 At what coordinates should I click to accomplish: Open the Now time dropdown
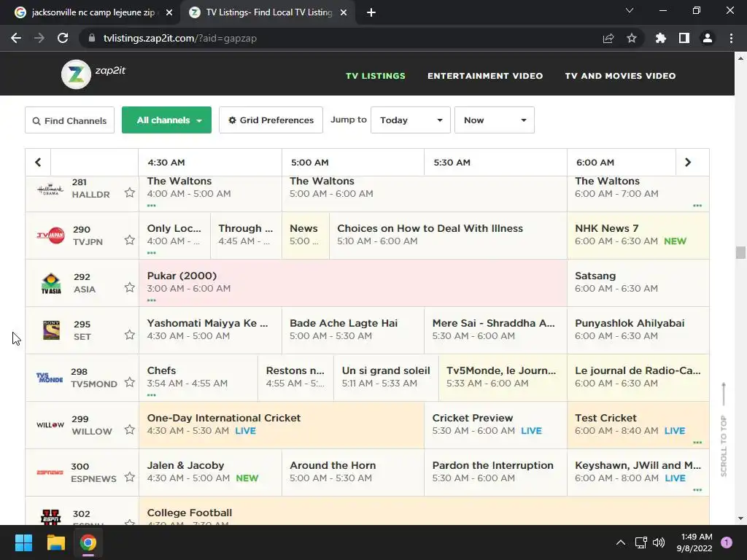tap(495, 120)
